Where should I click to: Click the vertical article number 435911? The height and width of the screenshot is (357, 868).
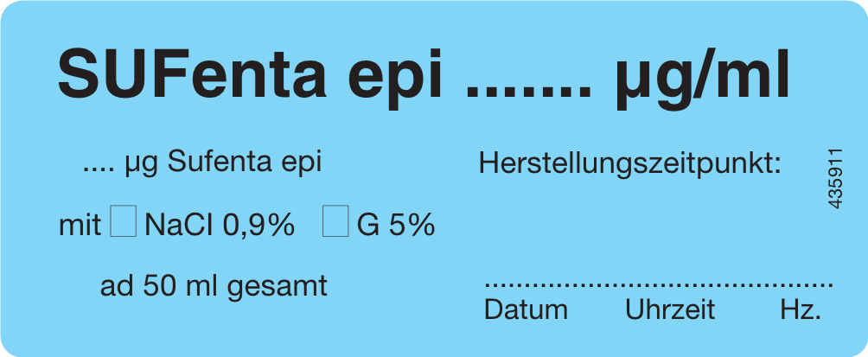click(835, 178)
